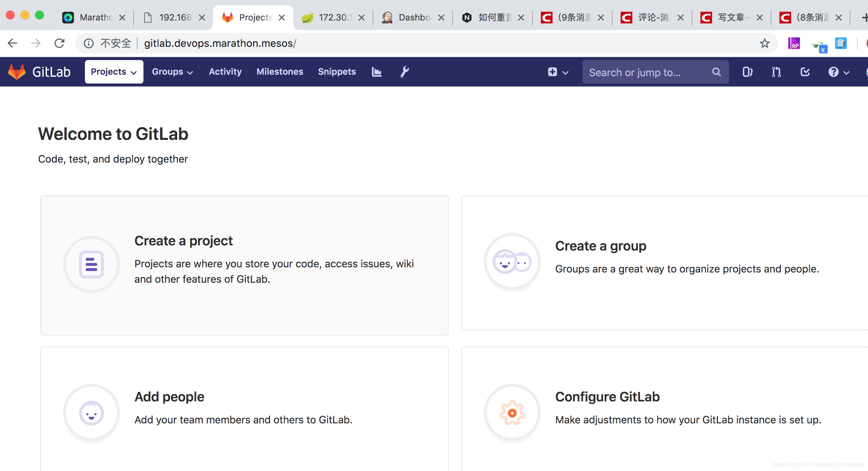Close the 192.168 tab

tap(202, 17)
